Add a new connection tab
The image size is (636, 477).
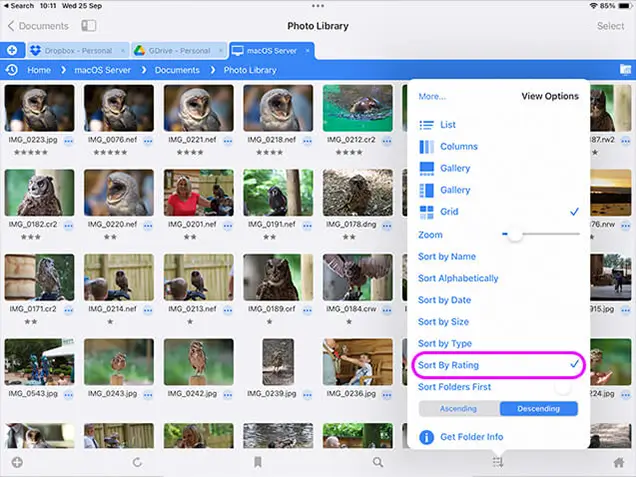click(11, 50)
